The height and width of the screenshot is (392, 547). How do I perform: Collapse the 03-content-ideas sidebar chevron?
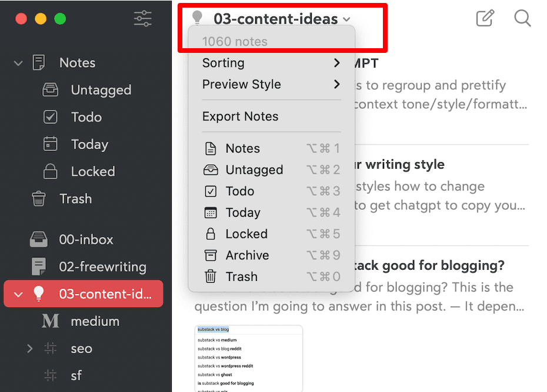coord(18,294)
